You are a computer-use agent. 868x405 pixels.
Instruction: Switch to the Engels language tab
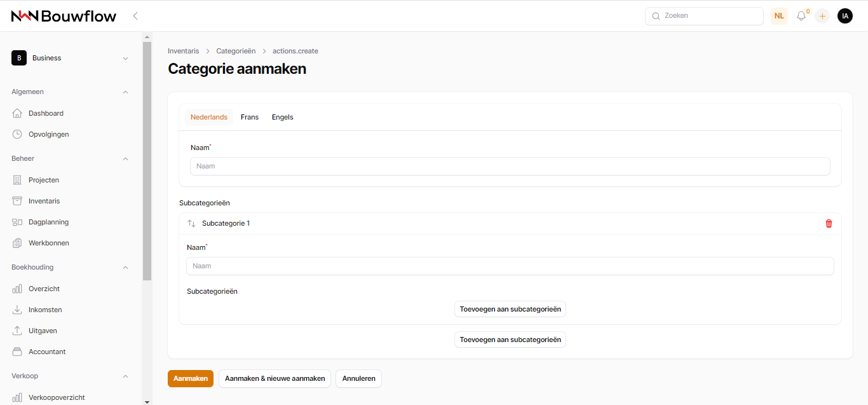click(x=282, y=117)
